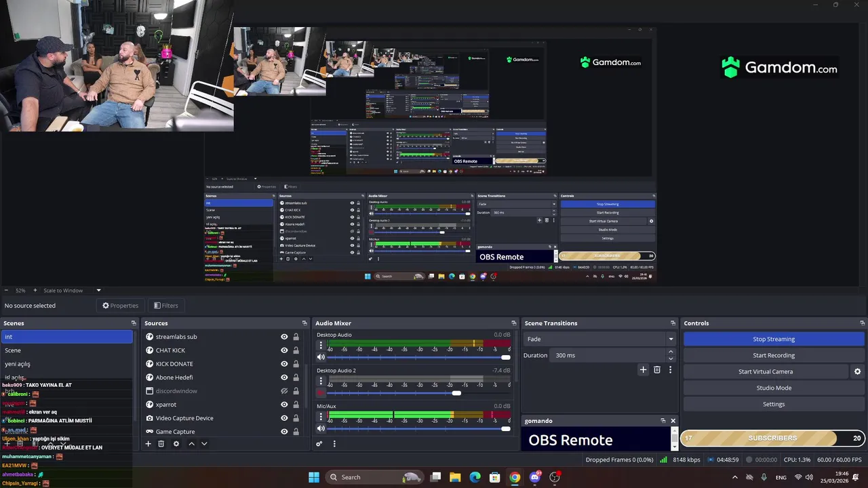Open Mic/Aux options three-dot menu
Screen dimensions: 868x488
tap(321, 416)
